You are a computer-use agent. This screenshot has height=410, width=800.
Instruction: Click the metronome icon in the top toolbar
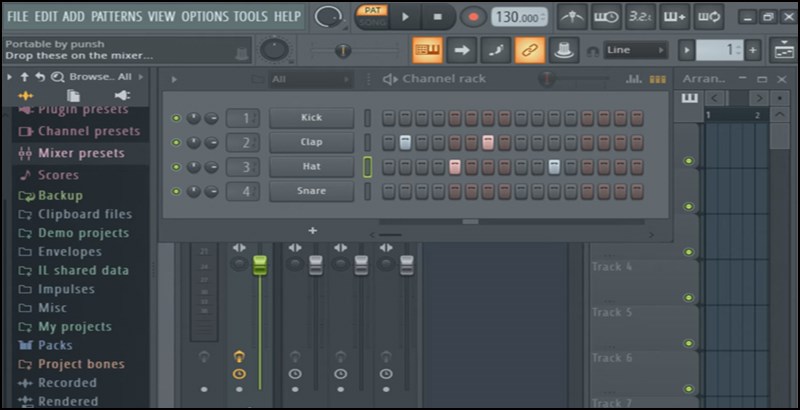coord(573,17)
